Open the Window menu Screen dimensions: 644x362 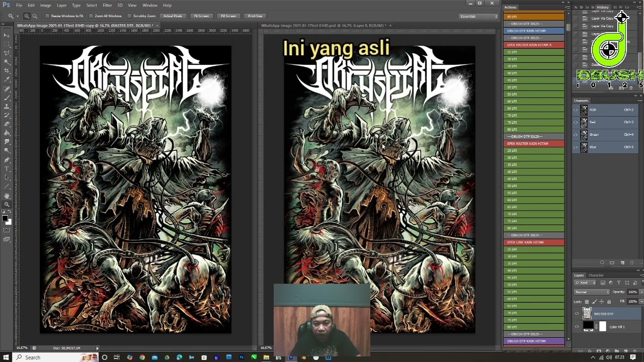149,5
